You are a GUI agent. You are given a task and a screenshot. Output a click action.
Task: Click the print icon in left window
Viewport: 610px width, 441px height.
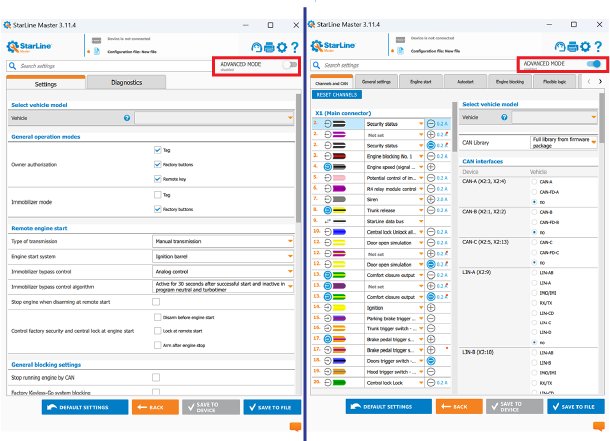click(269, 47)
